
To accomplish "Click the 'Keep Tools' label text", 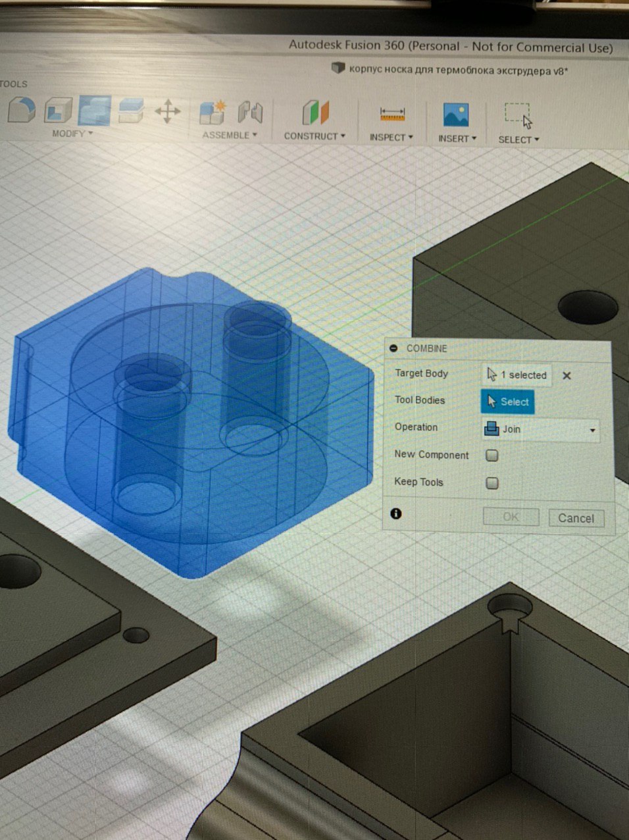I will (x=418, y=482).
